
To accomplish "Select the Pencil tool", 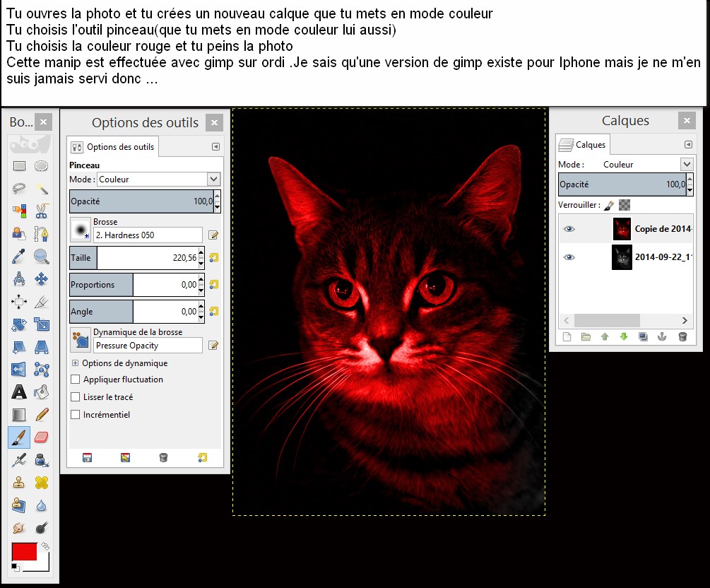I will (41, 415).
